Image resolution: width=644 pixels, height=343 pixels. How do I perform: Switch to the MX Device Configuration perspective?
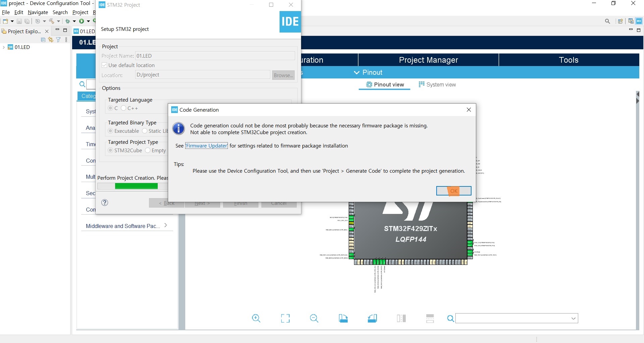click(x=639, y=21)
